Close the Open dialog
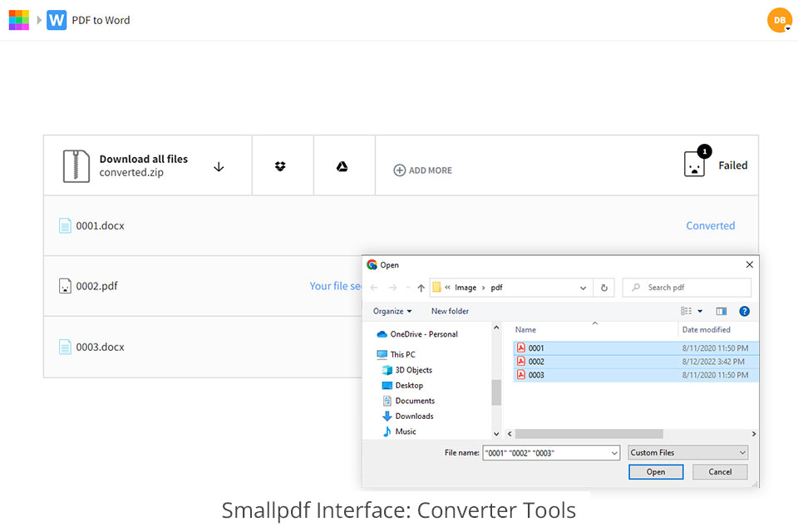Viewport: 798px width, 532px height. pyautogui.click(x=749, y=264)
